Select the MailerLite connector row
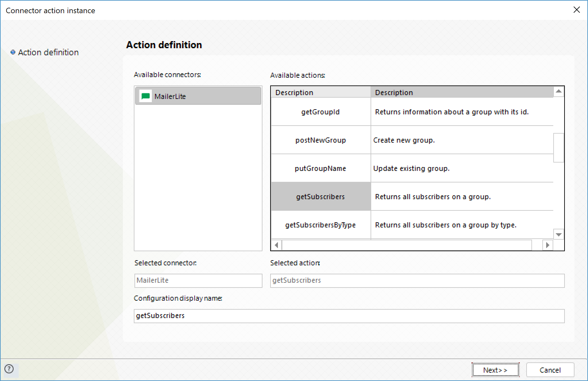Screen dimensions: 588x381 [x=198, y=96]
